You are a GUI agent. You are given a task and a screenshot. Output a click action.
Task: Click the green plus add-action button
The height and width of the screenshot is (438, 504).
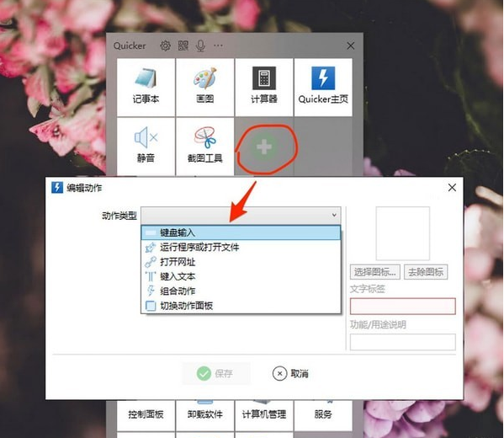point(264,147)
